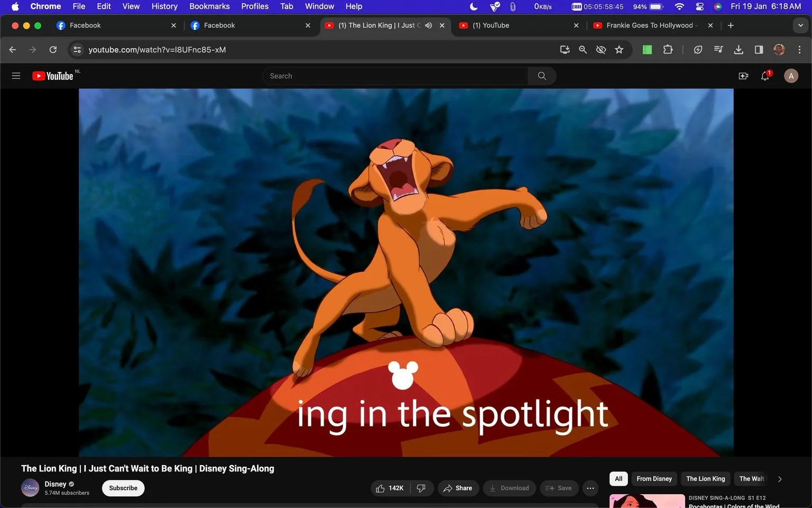The height and width of the screenshot is (508, 812).
Task: Open the YouTube account avatar menu
Action: pyautogui.click(x=791, y=76)
